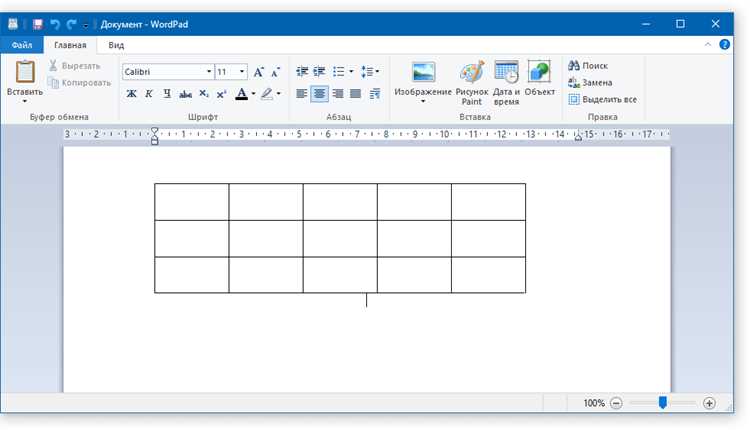This screenshot has height=430, width=750.
Task: Click Shrink font icon
Action: click(x=275, y=72)
